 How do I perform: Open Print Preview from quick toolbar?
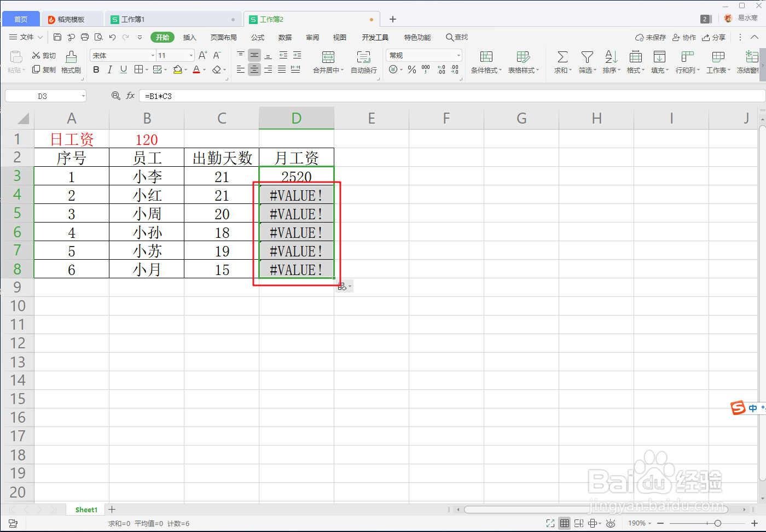[x=98, y=37]
